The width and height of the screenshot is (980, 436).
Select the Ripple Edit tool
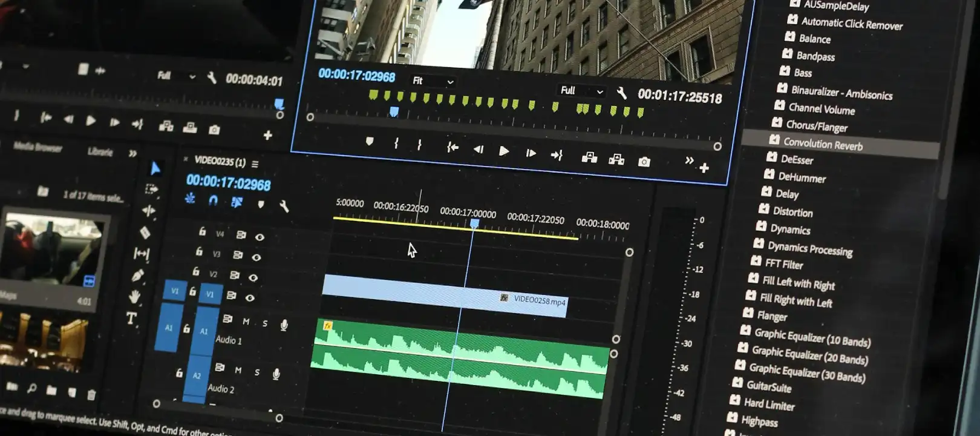pos(148,211)
